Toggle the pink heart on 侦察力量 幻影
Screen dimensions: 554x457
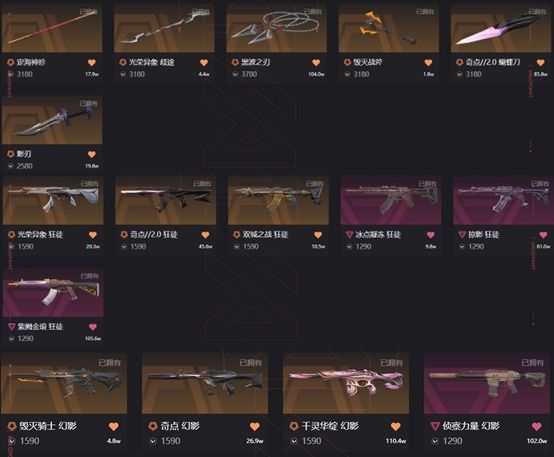click(x=536, y=427)
